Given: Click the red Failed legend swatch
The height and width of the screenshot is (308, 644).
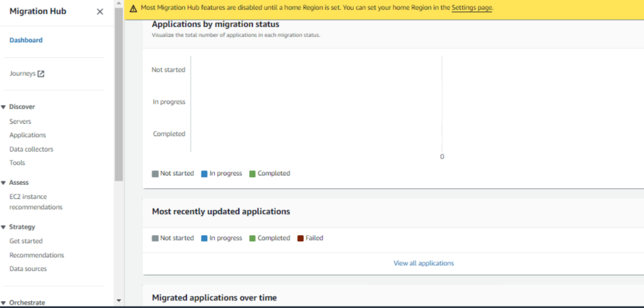Looking at the screenshot, I should click(300, 238).
